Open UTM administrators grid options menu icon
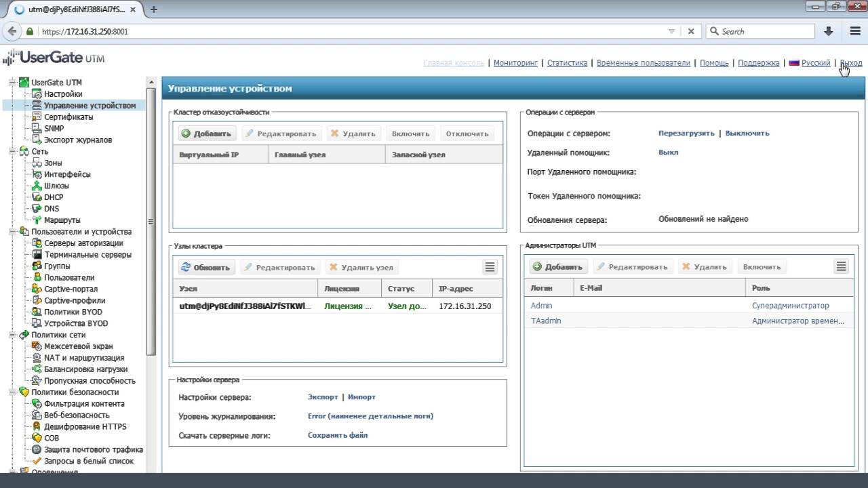 (x=841, y=266)
